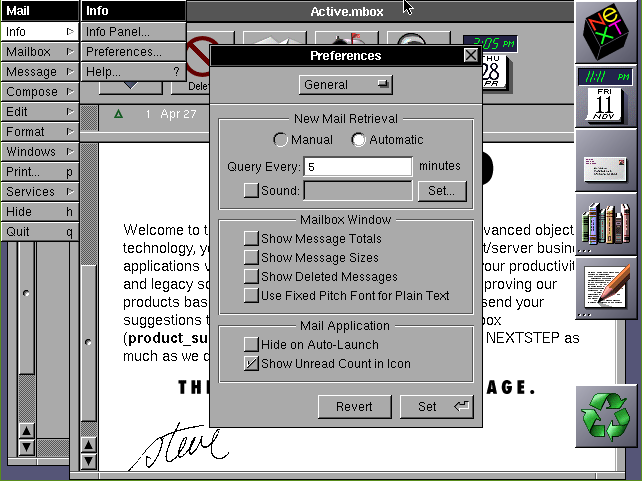Open the Recycler dock icon
This screenshot has width=642, height=481.
606,416
